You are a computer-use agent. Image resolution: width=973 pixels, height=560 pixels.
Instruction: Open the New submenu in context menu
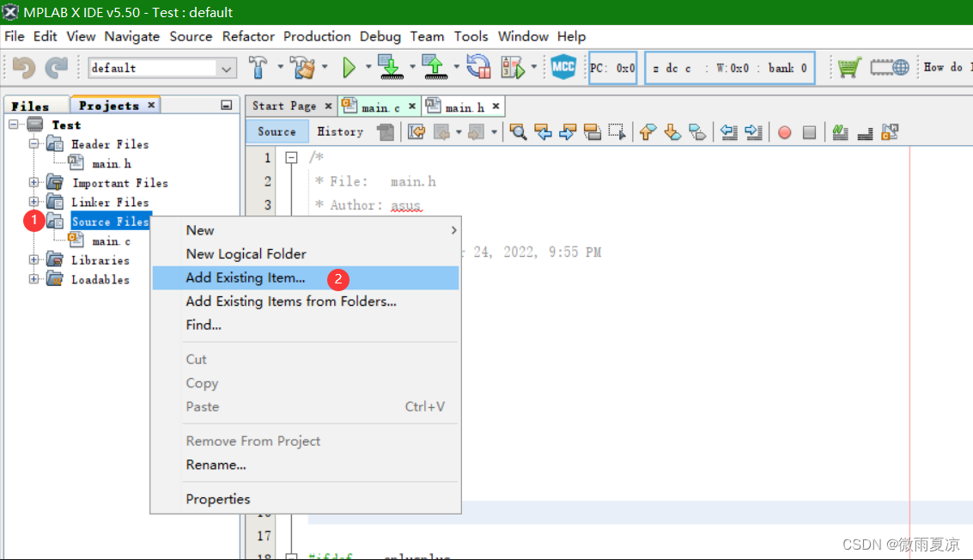[x=306, y=230]
